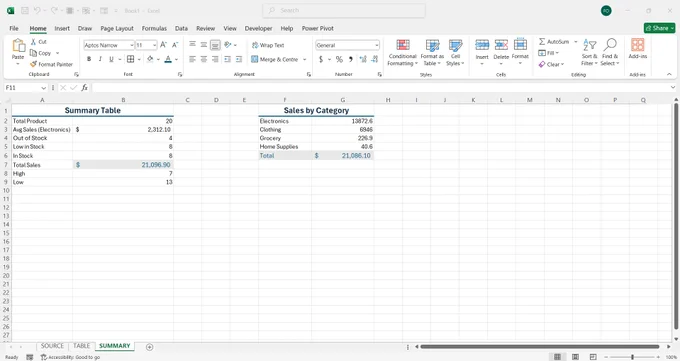Open Cell Styles gallery
Screen dimensions: 680x361
click(455, 52)
